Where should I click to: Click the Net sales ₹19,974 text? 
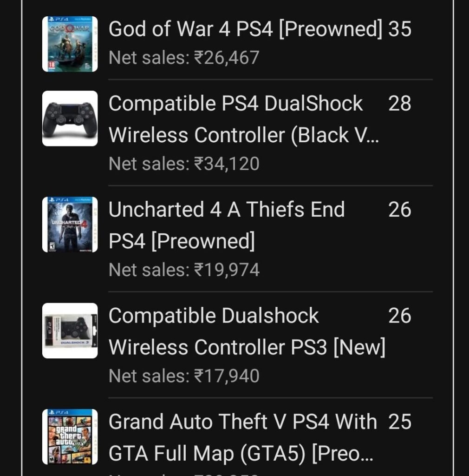click(184, 270)
